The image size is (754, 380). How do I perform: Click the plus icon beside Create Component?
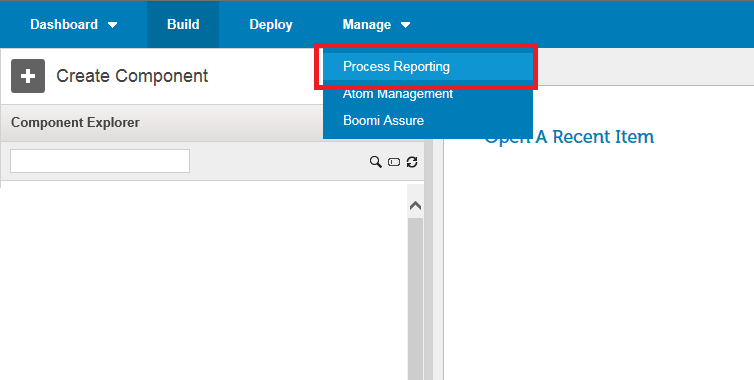point(28,76)
